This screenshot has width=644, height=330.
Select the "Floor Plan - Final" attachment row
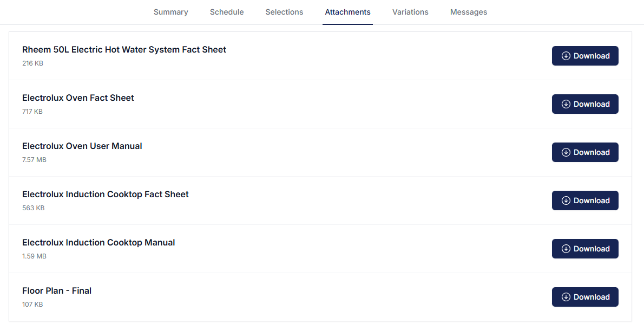271,296
